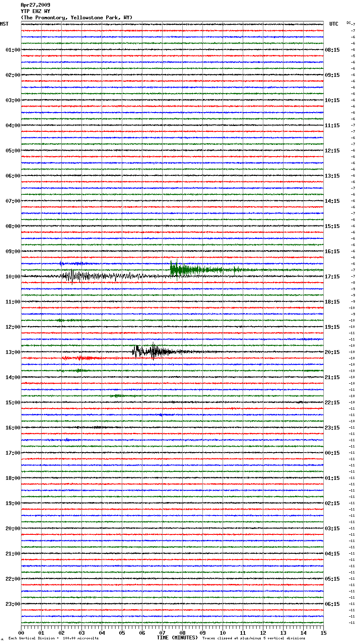Click the '22:00' MST time label

pyautogui.click(x=13, y=579)
